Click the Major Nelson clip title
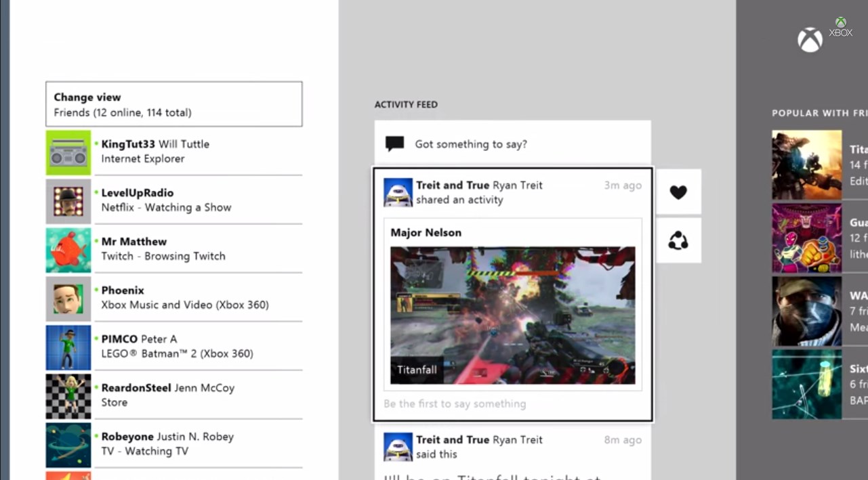 pos(426,232)
